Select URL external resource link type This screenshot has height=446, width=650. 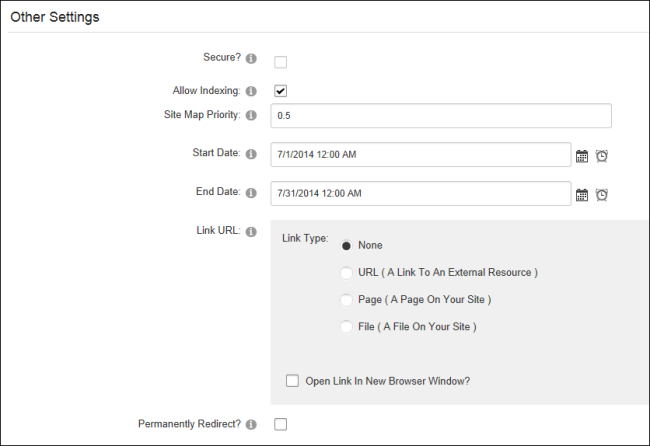pyautogui.click(x=346, y=273)
